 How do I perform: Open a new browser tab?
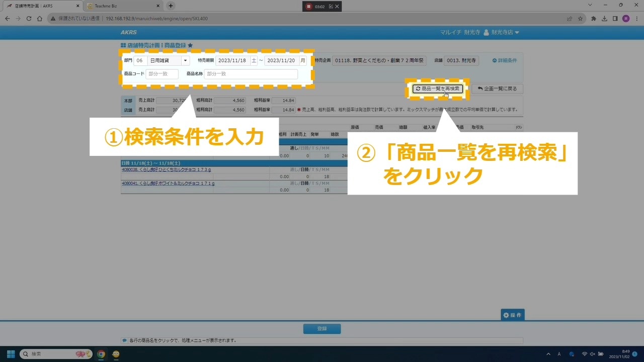tap(171, 6)
